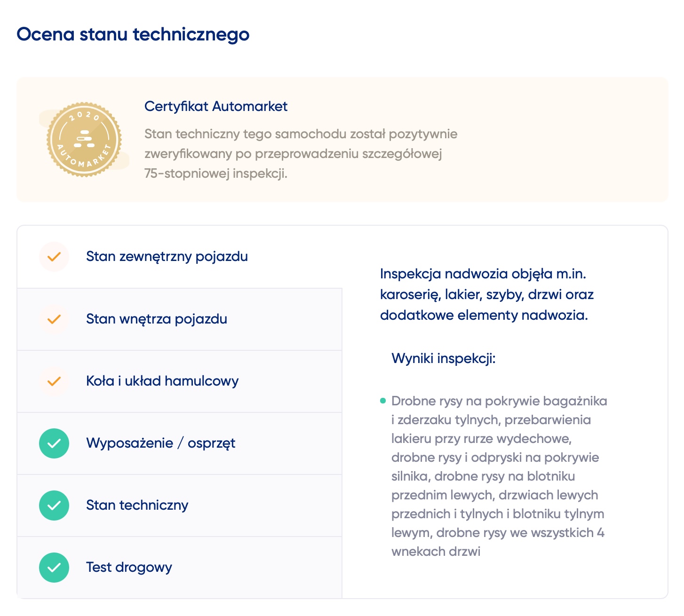This screenshot has height=616, width=684.
Task: Click the 75-stopniowej inspekcji certificate description text
Action: tap(301, 154)
